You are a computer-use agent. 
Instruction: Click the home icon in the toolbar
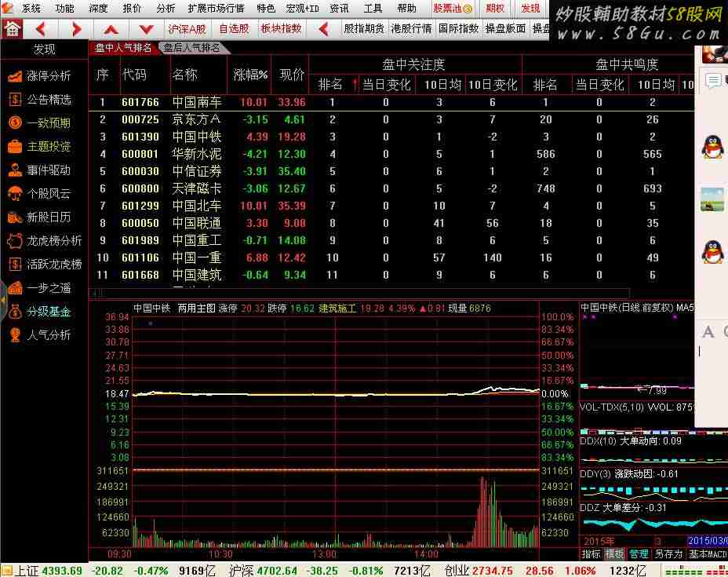point(12,29)
